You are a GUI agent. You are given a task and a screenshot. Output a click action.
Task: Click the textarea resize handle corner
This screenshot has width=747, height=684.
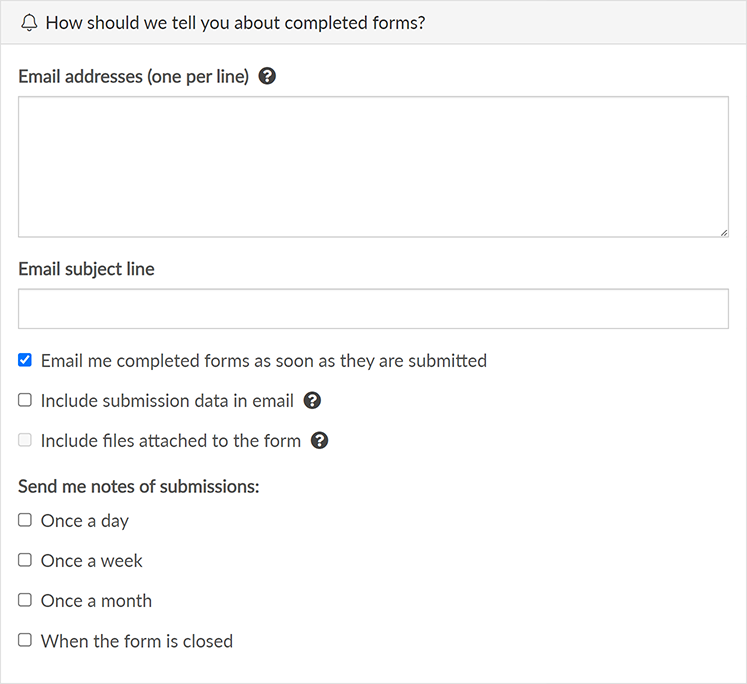[723, 232]
